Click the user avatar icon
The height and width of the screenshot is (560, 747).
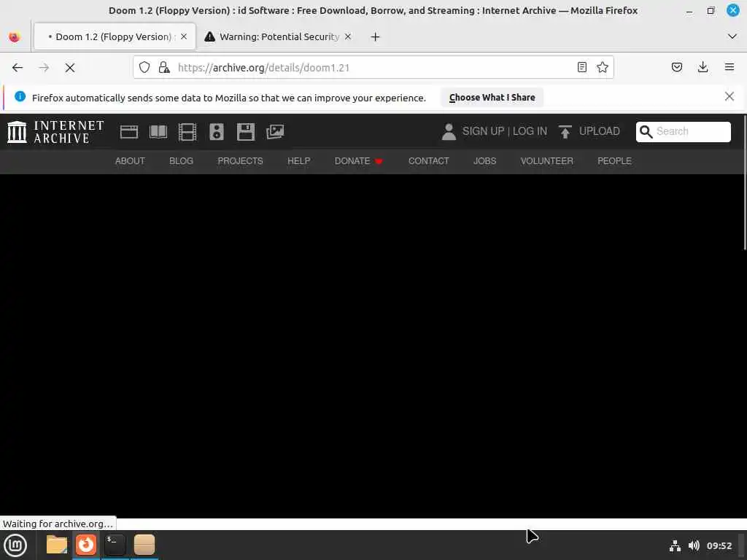449,132
